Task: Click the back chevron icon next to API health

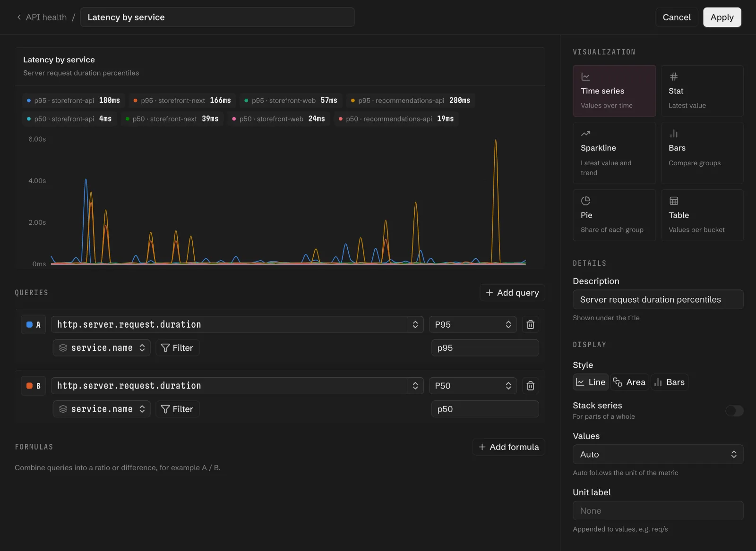Action: tap(19, 17)
